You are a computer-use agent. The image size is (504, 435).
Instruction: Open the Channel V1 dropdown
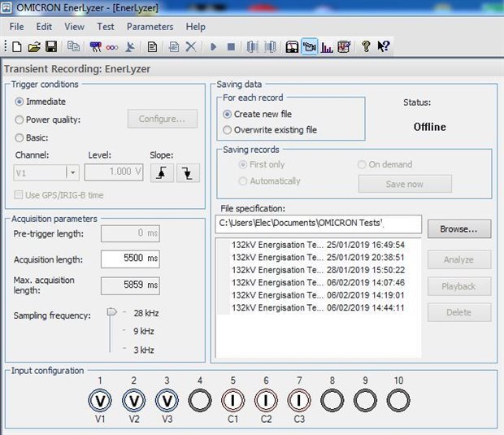pos(72,172)
